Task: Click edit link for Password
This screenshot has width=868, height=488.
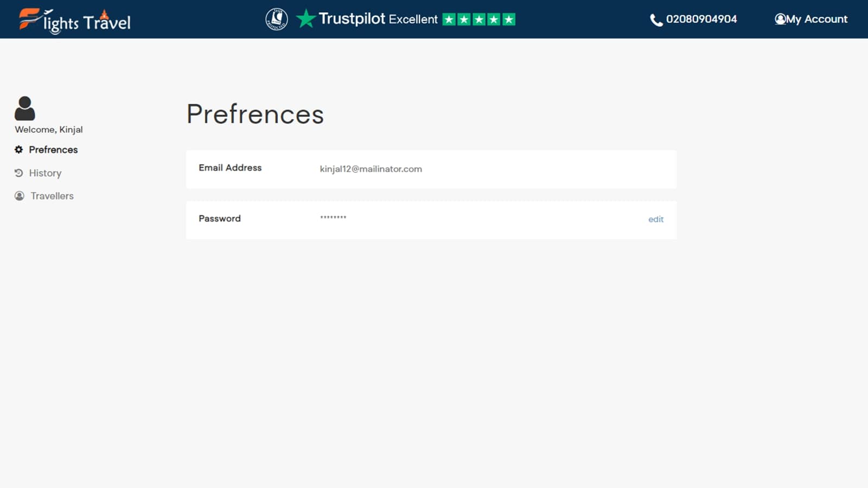Action: click(x=656, y=220)
